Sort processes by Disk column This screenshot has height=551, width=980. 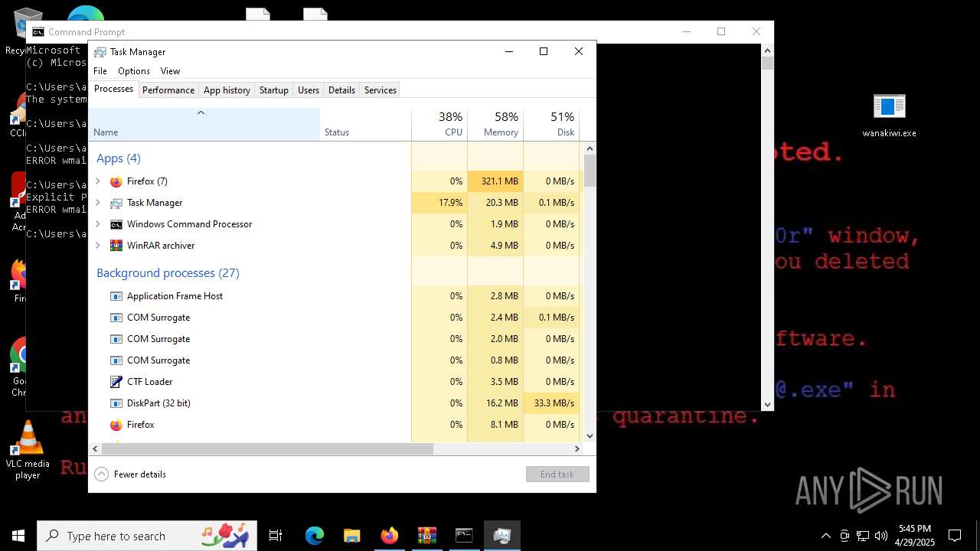(x=551, y=125)
